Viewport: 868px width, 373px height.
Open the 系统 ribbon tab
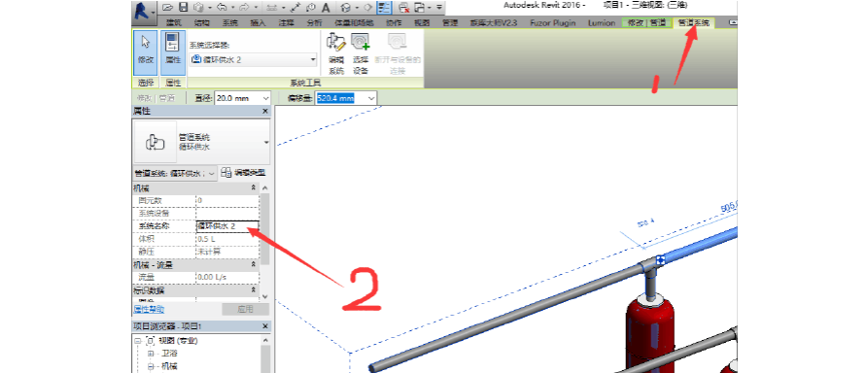pos(230,22)
